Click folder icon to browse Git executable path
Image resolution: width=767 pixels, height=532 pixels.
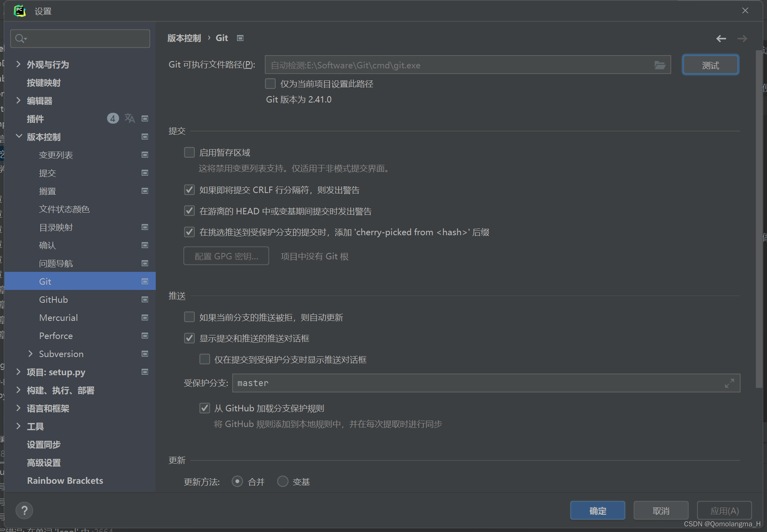pyautogui.click(x=660, y=65)
